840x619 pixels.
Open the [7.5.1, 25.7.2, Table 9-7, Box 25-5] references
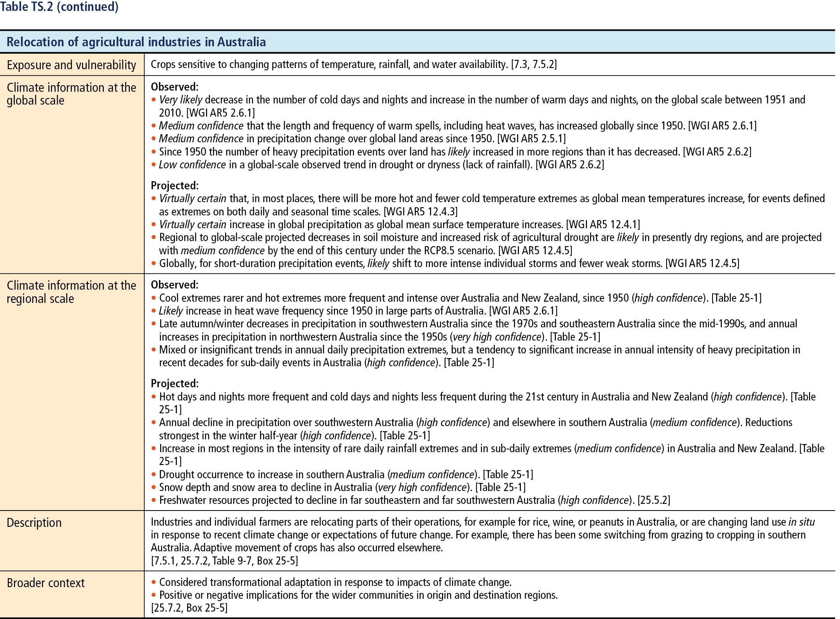click(x=225, y=561)
